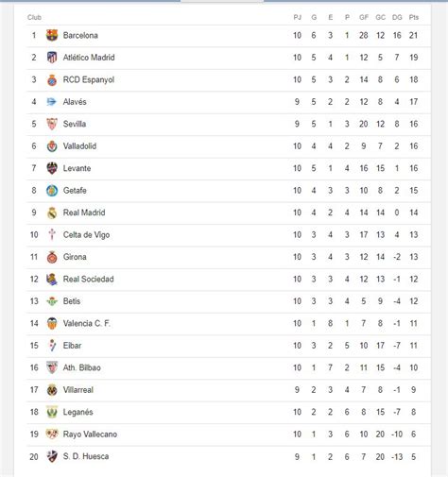Click the Rayo Vallecano crest icon
The width and height of the screenshot is (448, 477).
coord(52,434)
